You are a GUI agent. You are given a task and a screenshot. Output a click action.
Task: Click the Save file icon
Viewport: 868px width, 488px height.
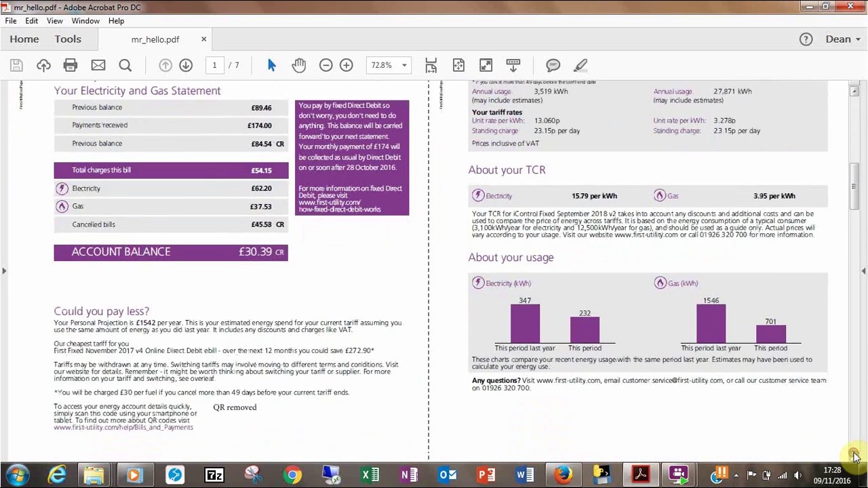tap(16, 65)
